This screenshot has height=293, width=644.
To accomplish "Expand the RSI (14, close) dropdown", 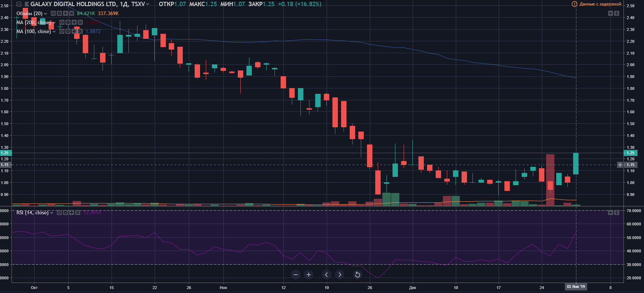I will click(x=52, y=213).
